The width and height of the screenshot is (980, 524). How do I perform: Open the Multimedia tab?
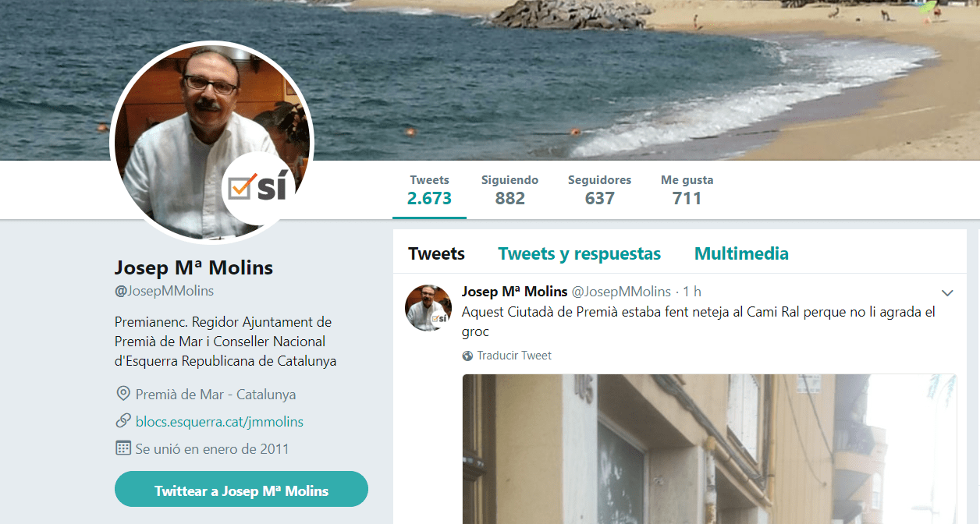tap(741, 253)
